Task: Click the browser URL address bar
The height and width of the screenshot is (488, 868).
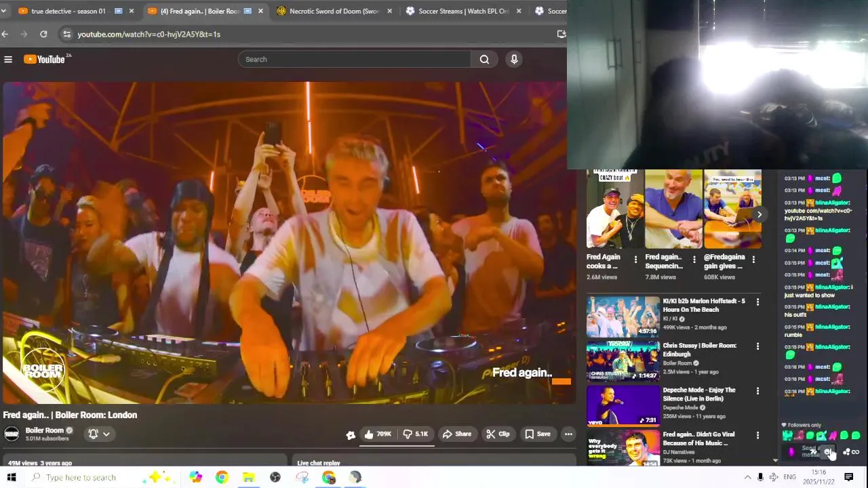Action: point(312,34)
